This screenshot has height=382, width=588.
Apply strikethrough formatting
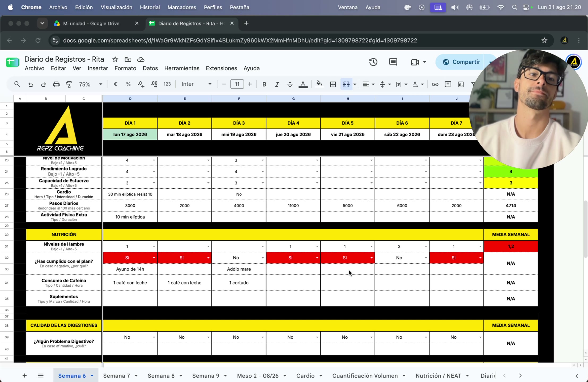[x=290, y=84]
